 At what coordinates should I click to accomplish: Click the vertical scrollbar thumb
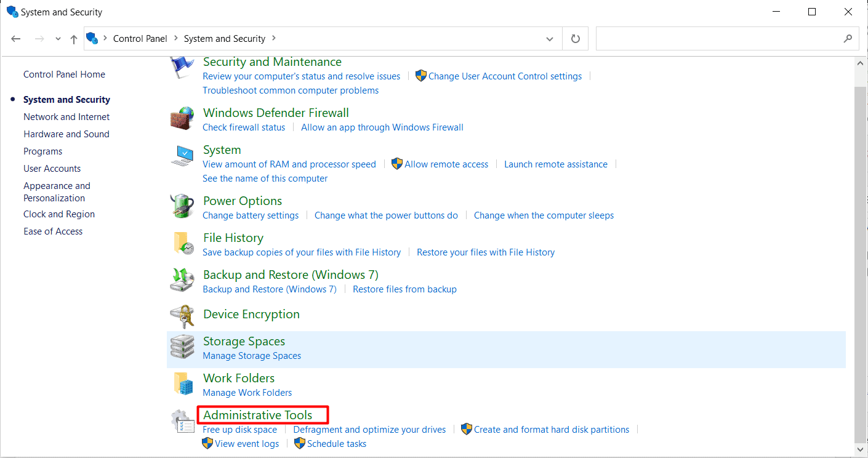coord(861,265)
